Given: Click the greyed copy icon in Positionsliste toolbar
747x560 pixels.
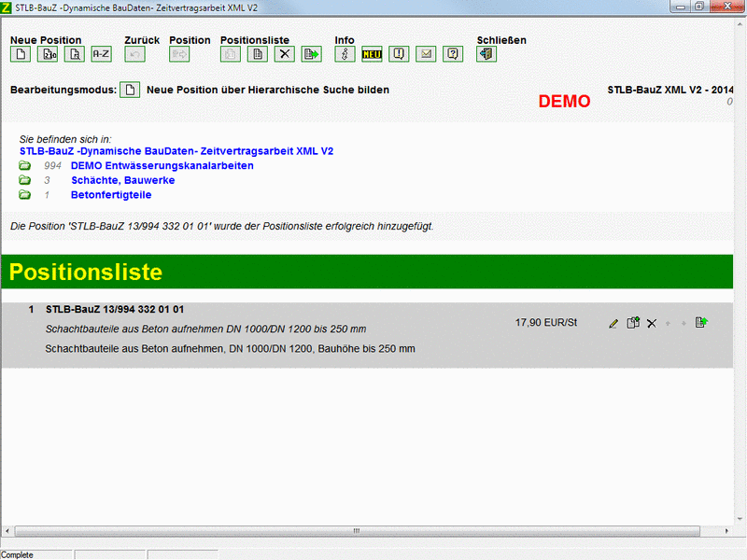Looking at the screenshot, I should click(231, 54).
